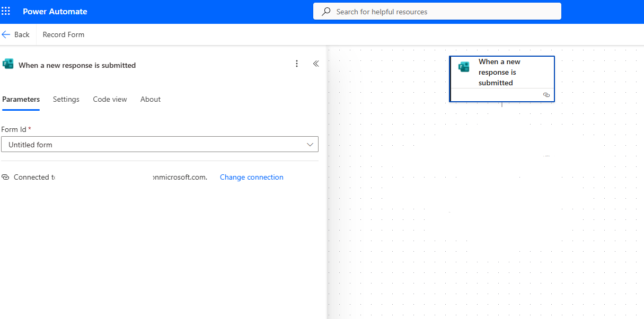
Task: Switch to the Parameters tab
Action: coord(21,99)
